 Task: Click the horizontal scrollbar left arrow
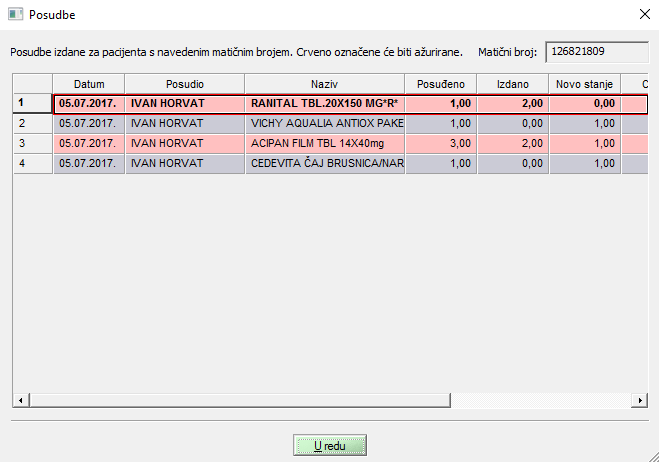(x=21, y=400)
